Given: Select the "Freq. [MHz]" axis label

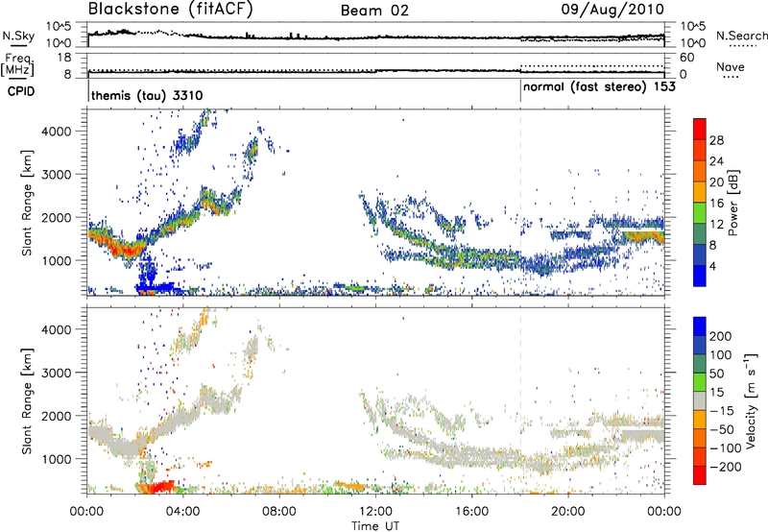Looking at the screenshot, I should pyautogui.click(x=17, y=65).
